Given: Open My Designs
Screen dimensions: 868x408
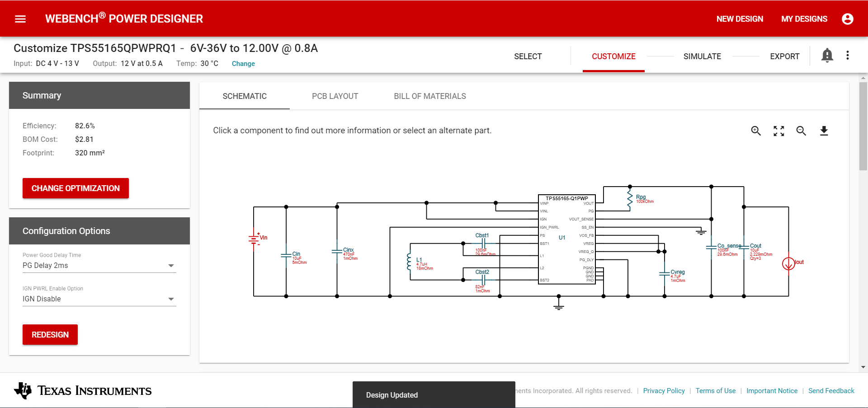Looking at the screenshot, I should tap(804, 19).
